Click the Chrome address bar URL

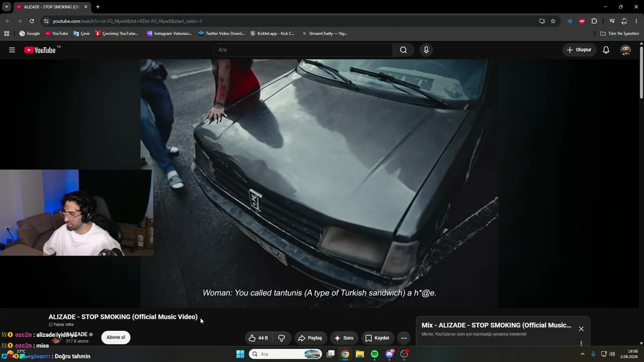pyautogui.click(x=127, y=21)
